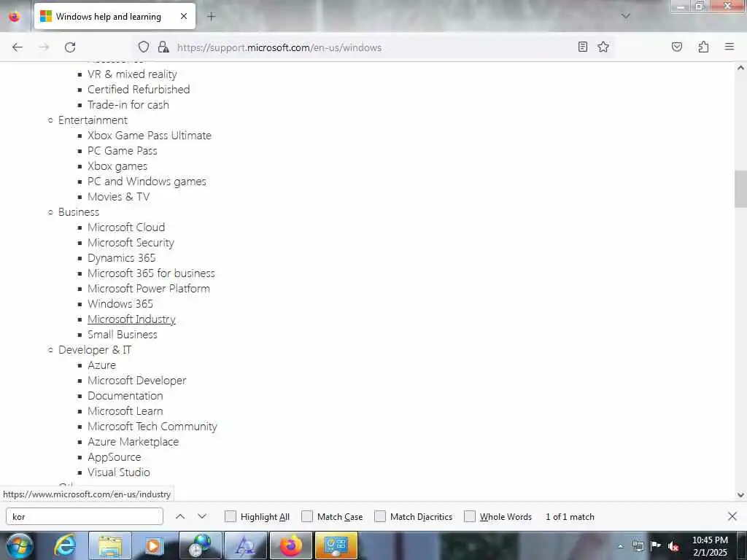Enable the Match Case checkbox
This screenshot has height=560, width=747.
pyautogui.click(x=307, y=517)
